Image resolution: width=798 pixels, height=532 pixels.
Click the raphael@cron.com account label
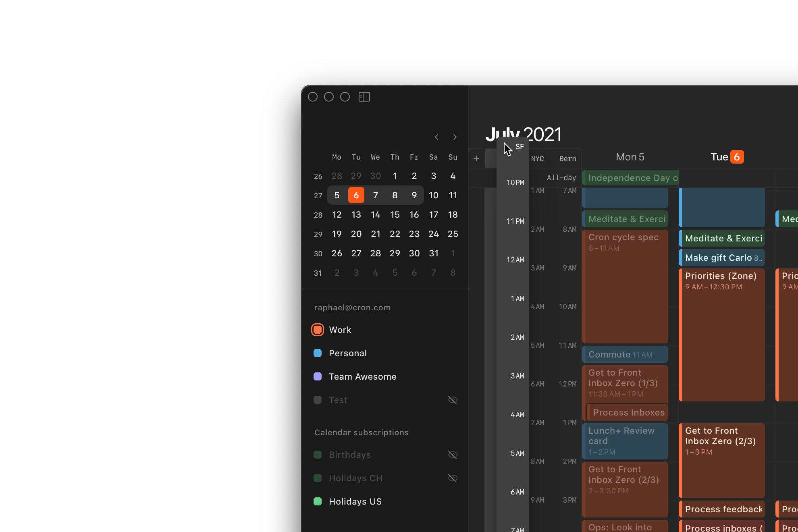351,308
